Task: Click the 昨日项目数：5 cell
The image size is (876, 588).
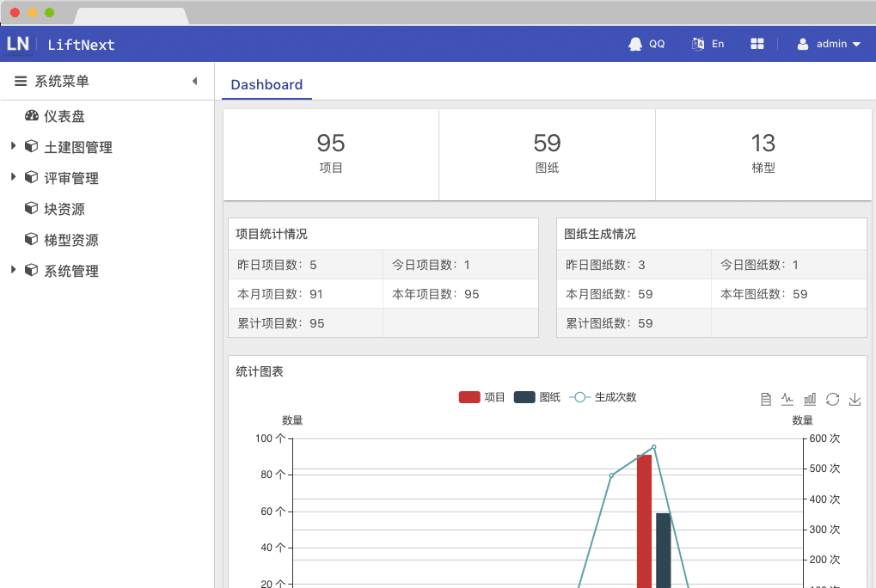Action: click(305, 265)
